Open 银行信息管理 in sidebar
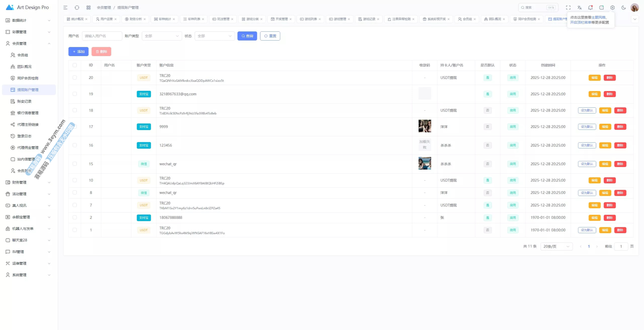Image resolution: width=644 pixels, height=330 pixels. 28,113
